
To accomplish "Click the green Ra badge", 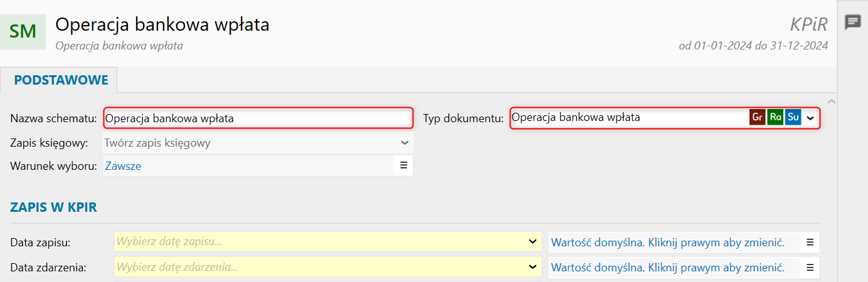I will (x=775, y=117).
